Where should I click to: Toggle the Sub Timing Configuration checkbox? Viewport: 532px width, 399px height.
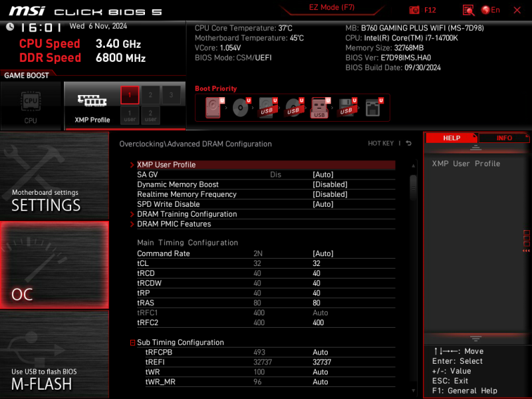coord(132,342)
